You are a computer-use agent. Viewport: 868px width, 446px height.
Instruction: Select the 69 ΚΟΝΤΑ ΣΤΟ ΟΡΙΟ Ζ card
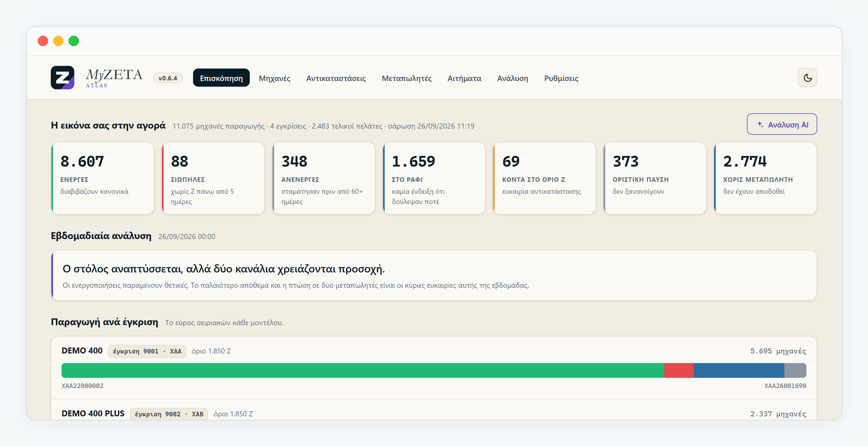545,179
